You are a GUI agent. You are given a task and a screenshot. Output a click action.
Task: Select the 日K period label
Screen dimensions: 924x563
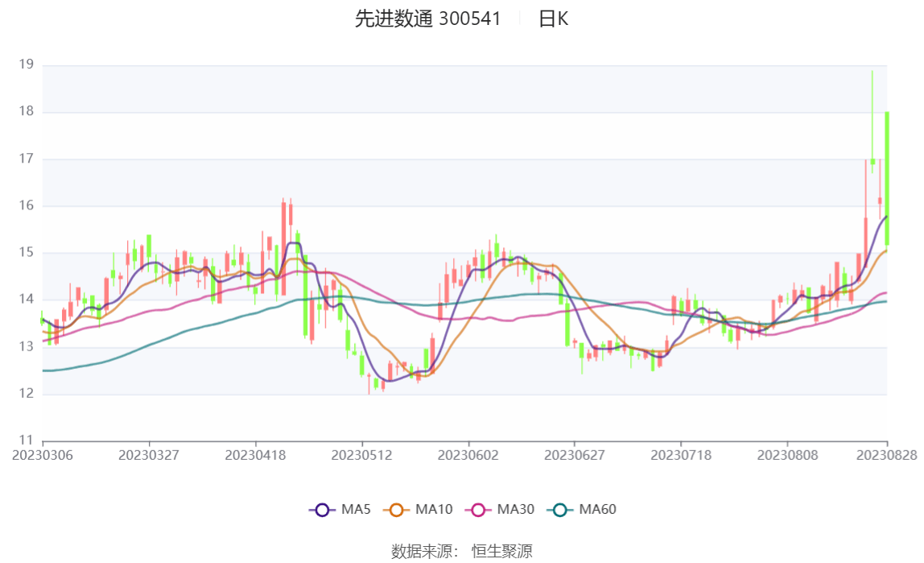click(x=553, y=19)
